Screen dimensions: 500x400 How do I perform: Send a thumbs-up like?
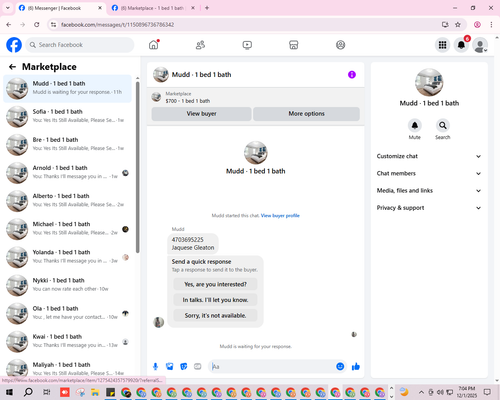(356, 367)
